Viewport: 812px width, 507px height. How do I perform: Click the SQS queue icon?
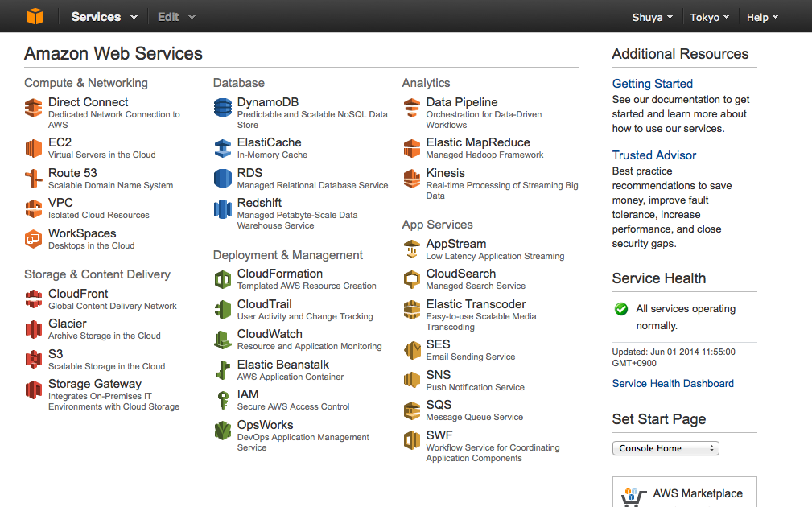[x=412, y=410]
